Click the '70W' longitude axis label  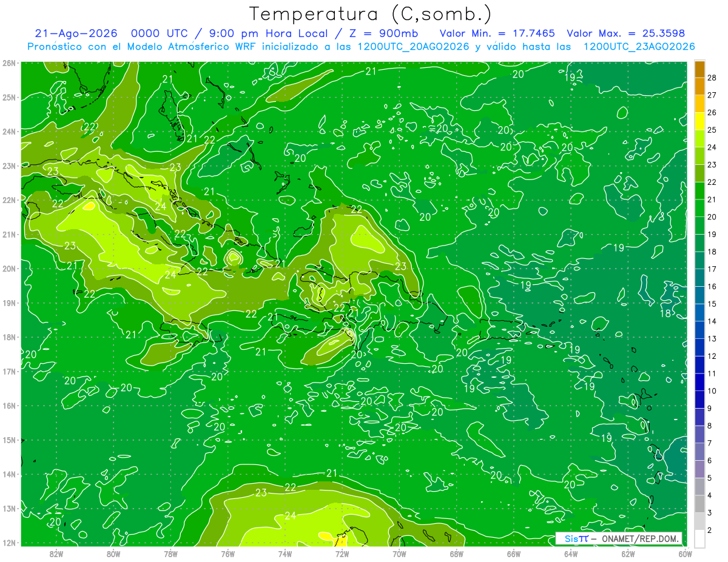pos(399,554)
